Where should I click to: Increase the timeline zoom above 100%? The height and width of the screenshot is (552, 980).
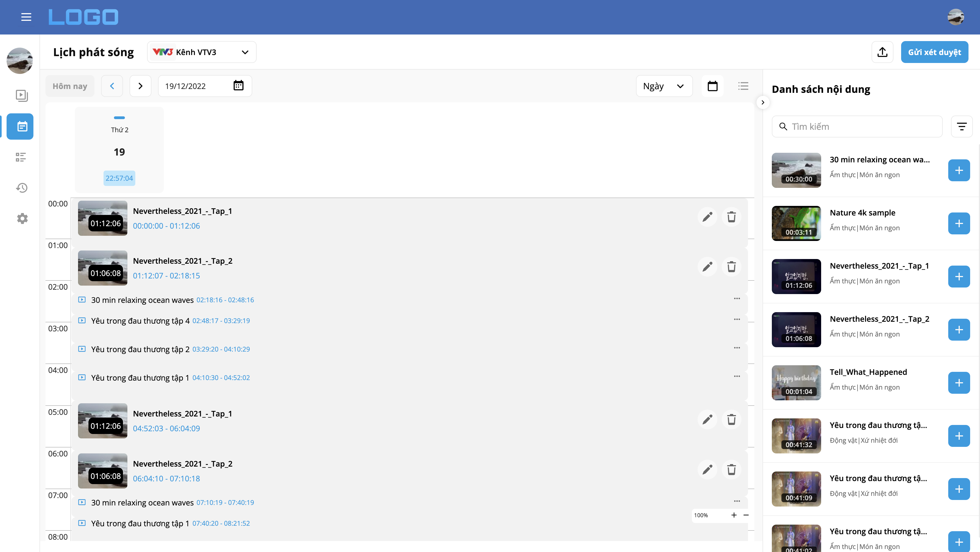[734, 516]
